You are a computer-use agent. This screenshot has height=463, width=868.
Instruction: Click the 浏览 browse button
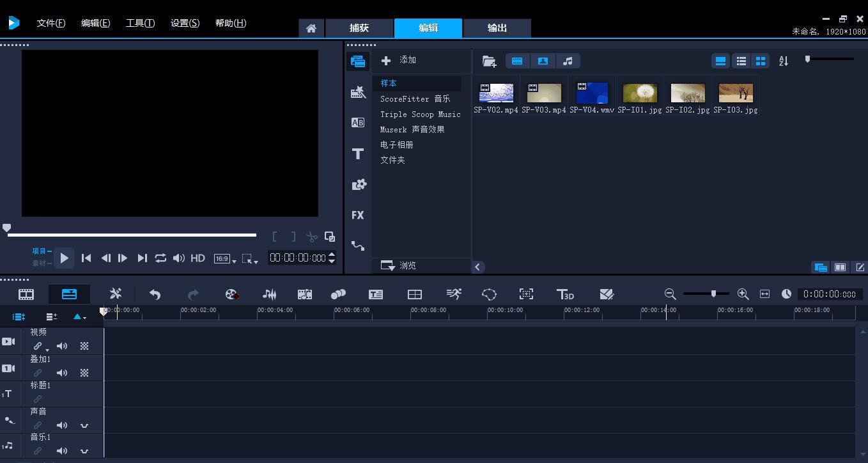tap(408, 265)
